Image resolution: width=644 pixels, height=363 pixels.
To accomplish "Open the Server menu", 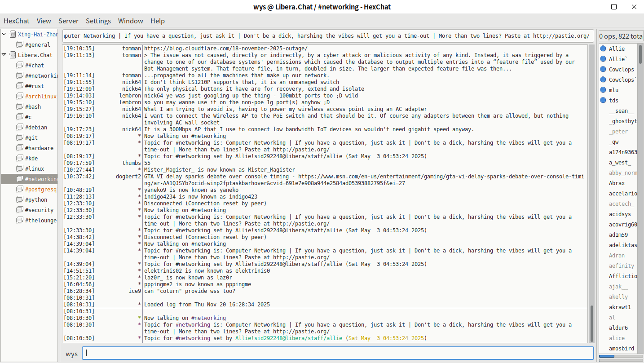I will coord(68,21).
